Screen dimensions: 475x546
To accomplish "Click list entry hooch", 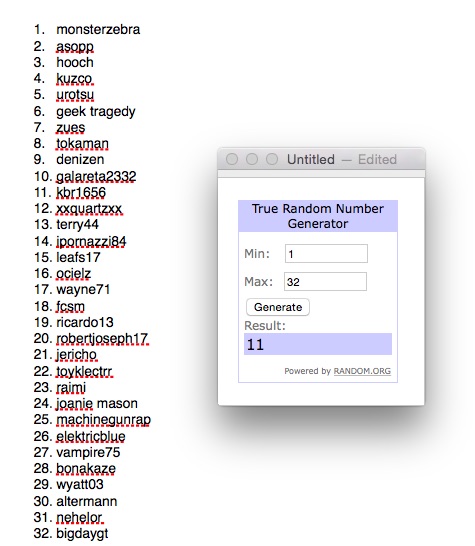I will click(x=75, y=62).
